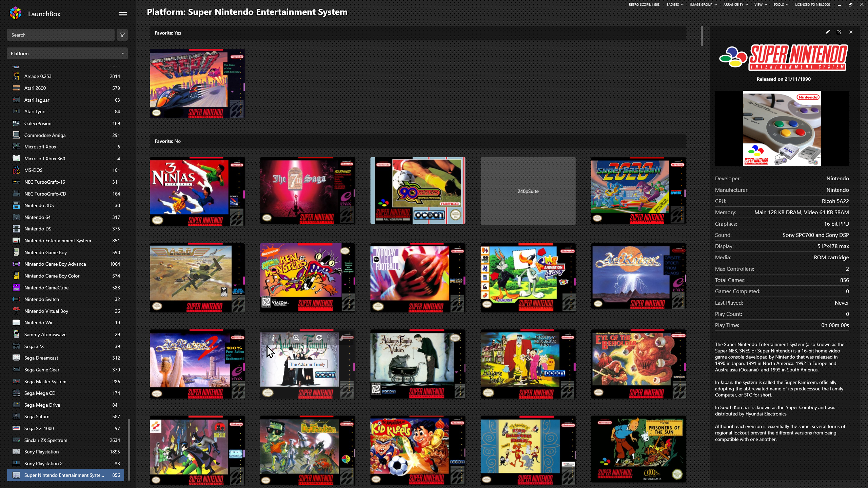
Task: Select NEC TurboGrafx-CD in sidebar
Action: click(65, 194)
